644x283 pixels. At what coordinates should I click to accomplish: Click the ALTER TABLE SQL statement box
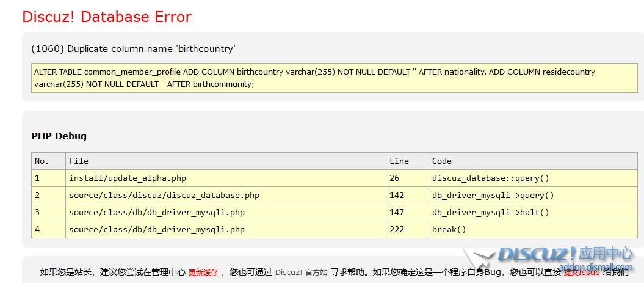pyautogui.click(x=335, y=78)
